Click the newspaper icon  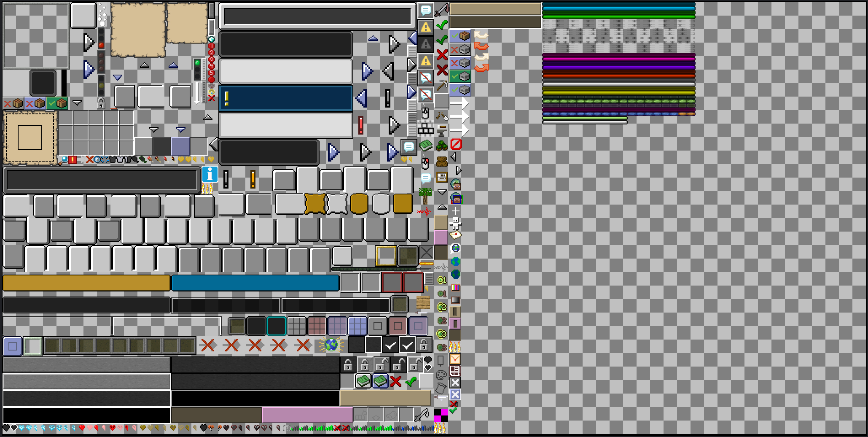(x=455, y=371)
